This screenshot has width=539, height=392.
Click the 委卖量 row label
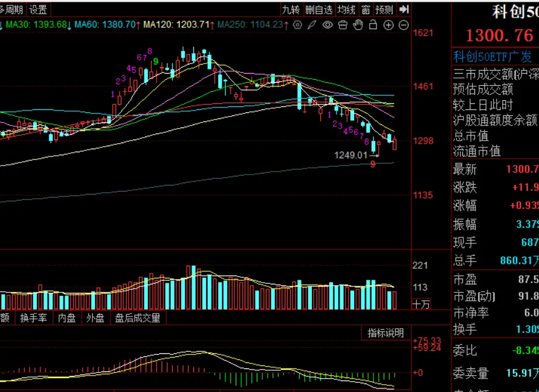pos(471,373)
